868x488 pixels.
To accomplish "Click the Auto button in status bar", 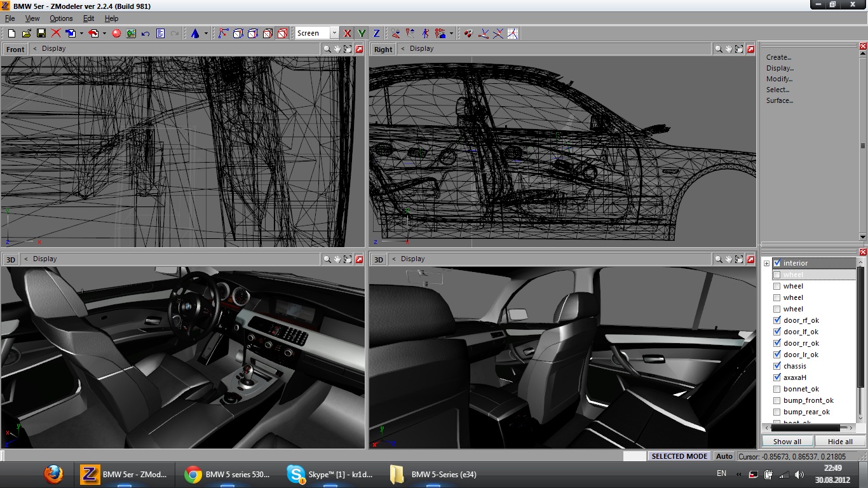I will click(724, 456).
